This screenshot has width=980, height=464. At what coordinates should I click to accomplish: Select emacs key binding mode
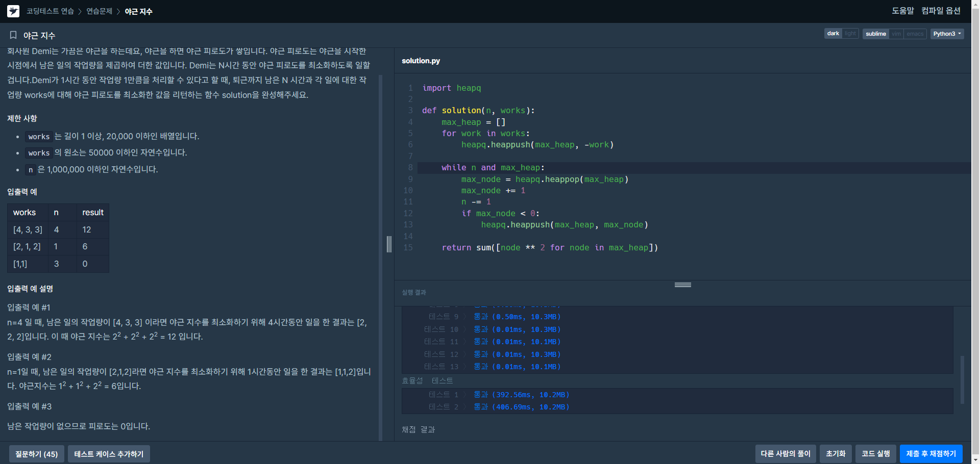(x=915, y=34)
